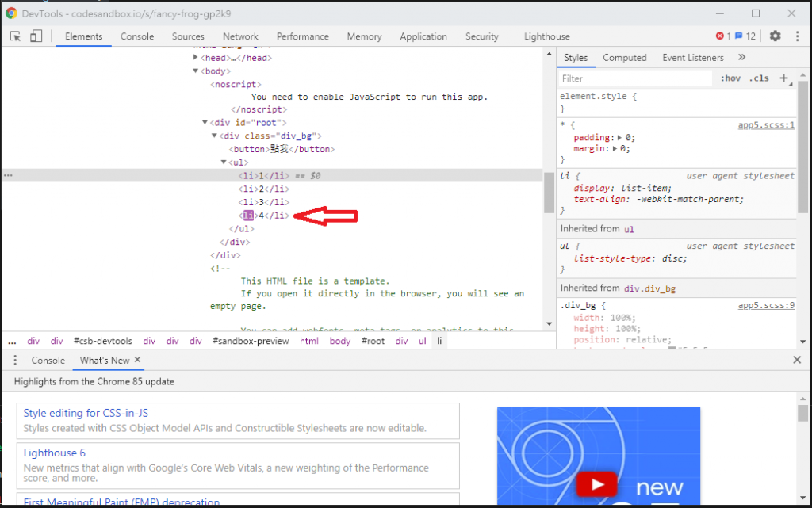Open the Lighthouse 6 link
The image size is (812, 508).
click(55, 453)
